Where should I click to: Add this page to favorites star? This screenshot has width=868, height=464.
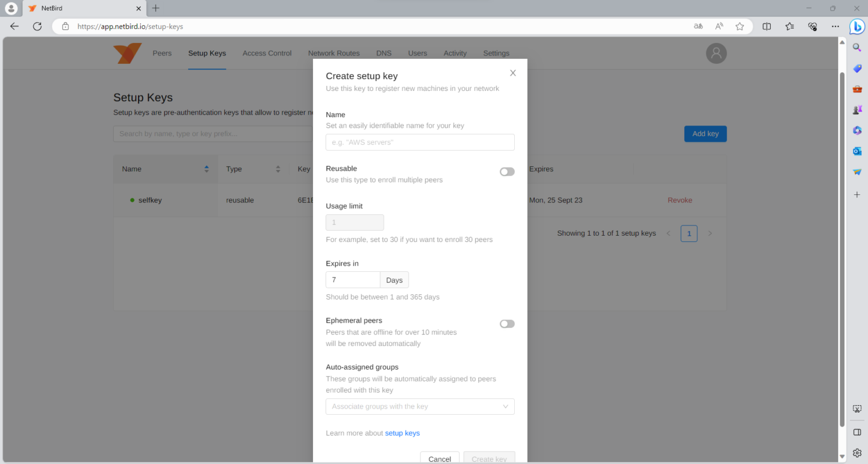click(x=740, y=27)
